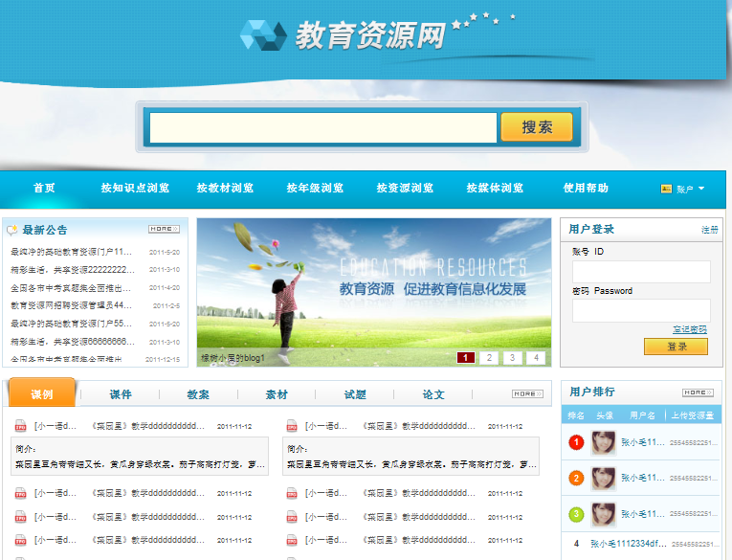Switch to the 论文 tab
Viewport: 732px width, 560px height.
pyautogui.click(x=433, y=394)
